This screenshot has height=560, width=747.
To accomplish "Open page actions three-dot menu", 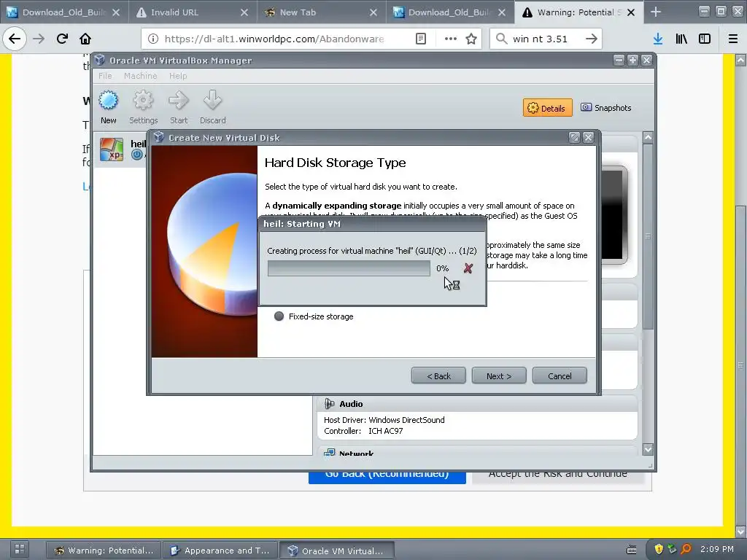I will tap(451, 39).
